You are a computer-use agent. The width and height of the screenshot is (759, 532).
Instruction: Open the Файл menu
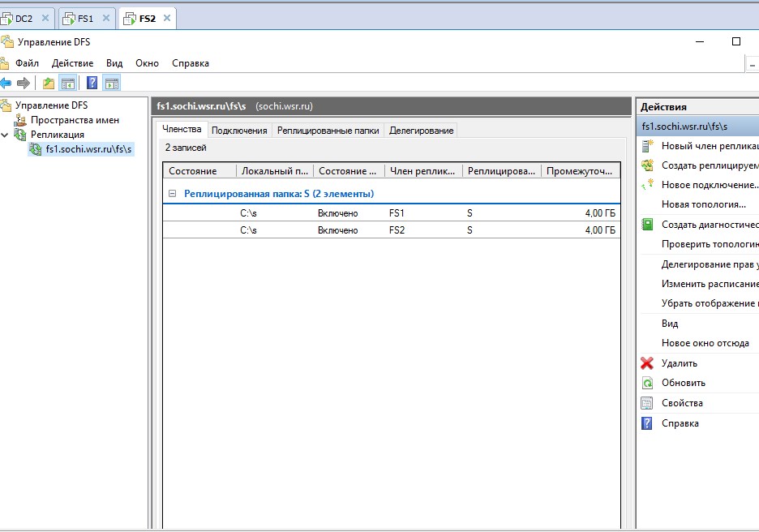coord(27,63)
